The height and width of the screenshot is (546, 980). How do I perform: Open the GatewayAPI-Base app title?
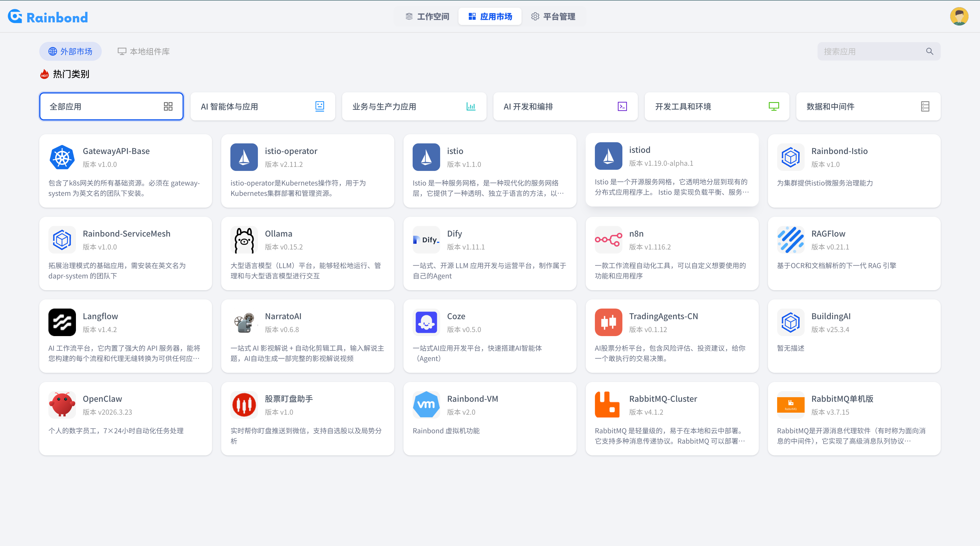116,151
